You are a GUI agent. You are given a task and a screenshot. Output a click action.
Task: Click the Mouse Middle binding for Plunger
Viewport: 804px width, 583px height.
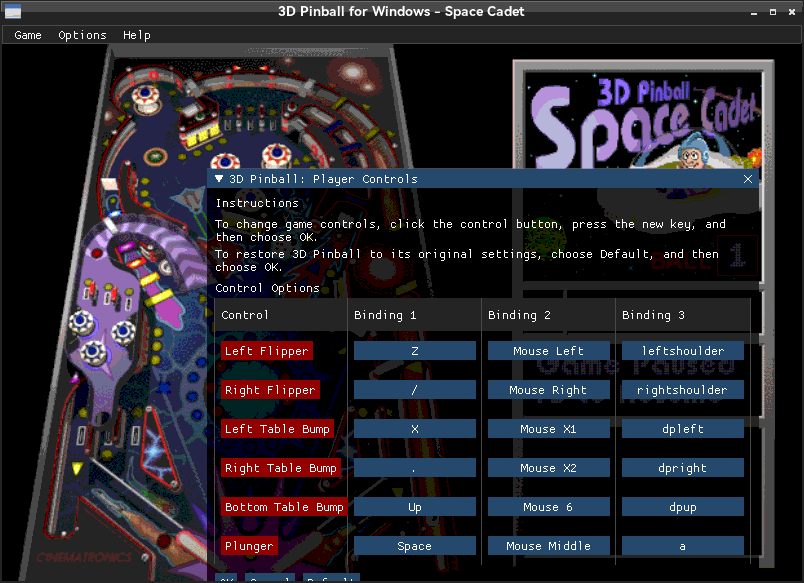tap(548, 546)
